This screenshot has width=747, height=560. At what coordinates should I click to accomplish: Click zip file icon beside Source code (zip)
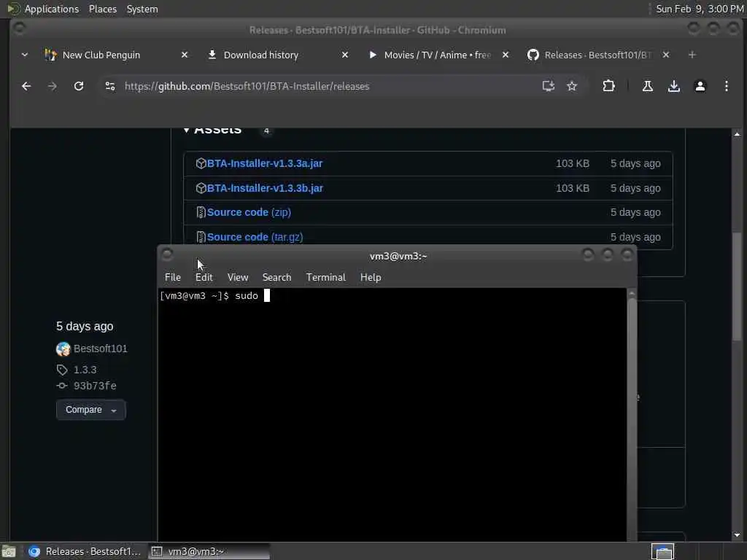pos(201,212)
